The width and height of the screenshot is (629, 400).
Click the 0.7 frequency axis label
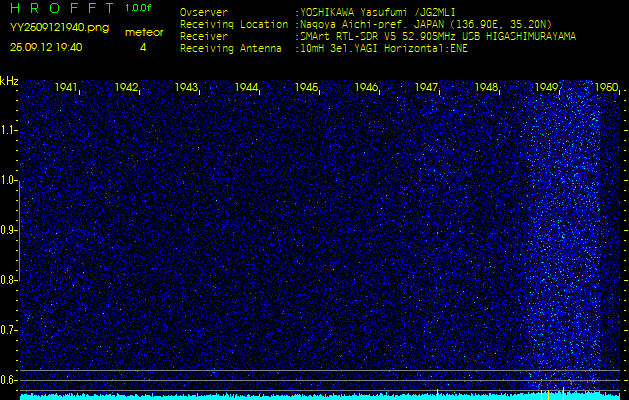click(x=9, y=329)
